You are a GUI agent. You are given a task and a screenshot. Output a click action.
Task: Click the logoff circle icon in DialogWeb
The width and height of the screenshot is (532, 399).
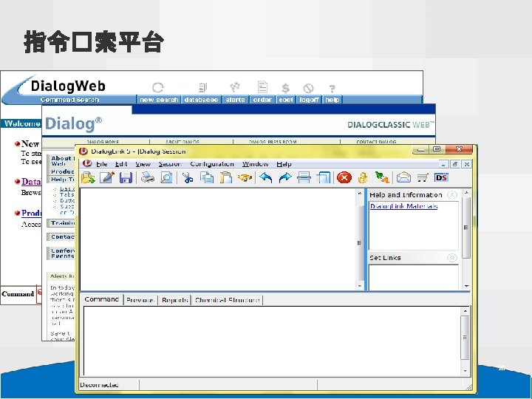[x=308, y=89]
